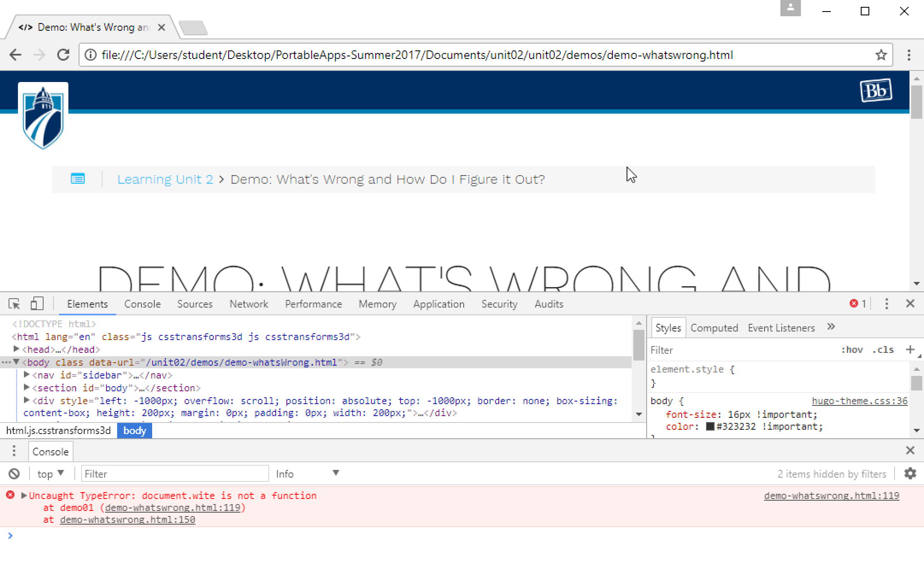Click the error count badge icon
Screen dimensions: 924x575
pyautogui.click(x=858, y=303)
